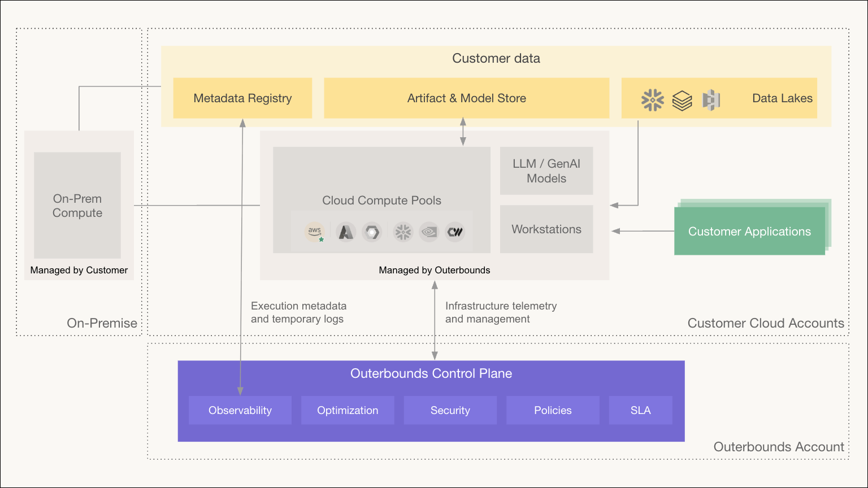Click the Amazon S3 bucket icon
868x488 pixels.
coord(711,100)
